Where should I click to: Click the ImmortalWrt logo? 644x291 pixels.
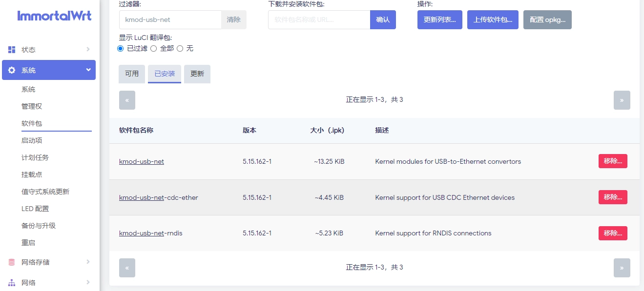54,16
